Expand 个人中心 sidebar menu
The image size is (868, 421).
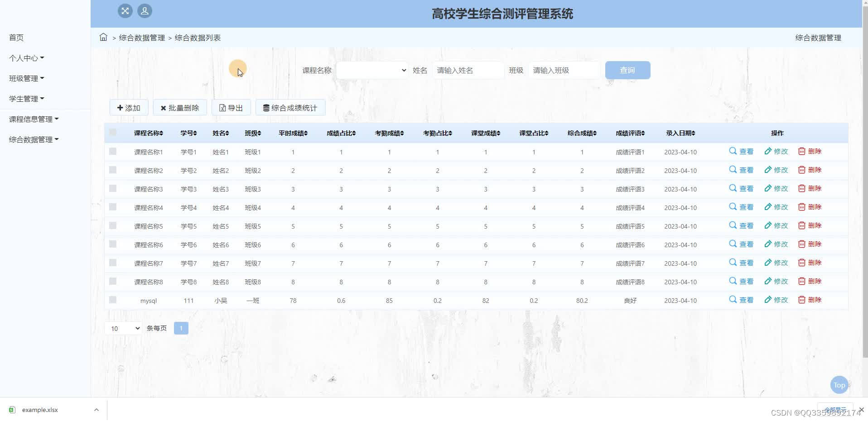coord(27,58)
